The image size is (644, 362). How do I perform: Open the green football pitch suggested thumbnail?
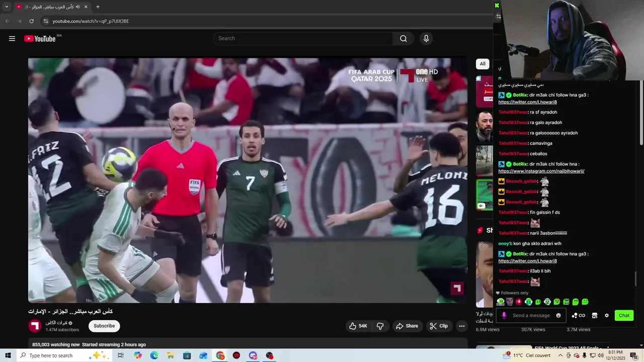[485, 195]
